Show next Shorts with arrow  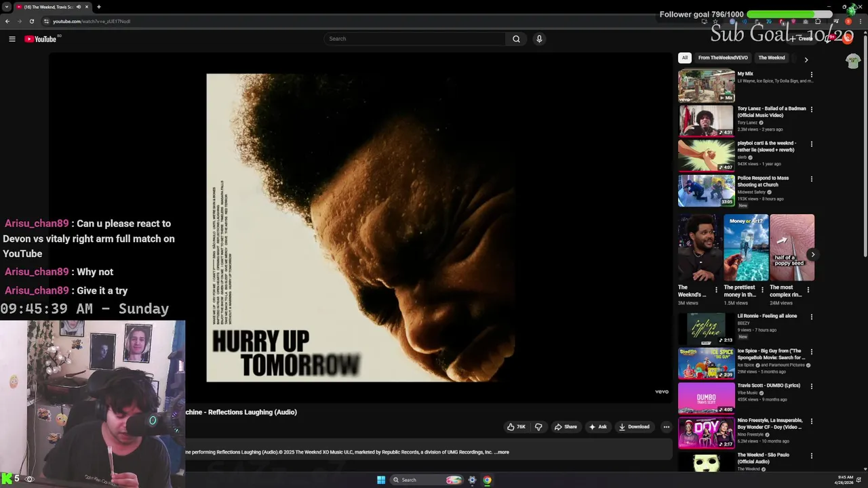(x=812, y=255)
